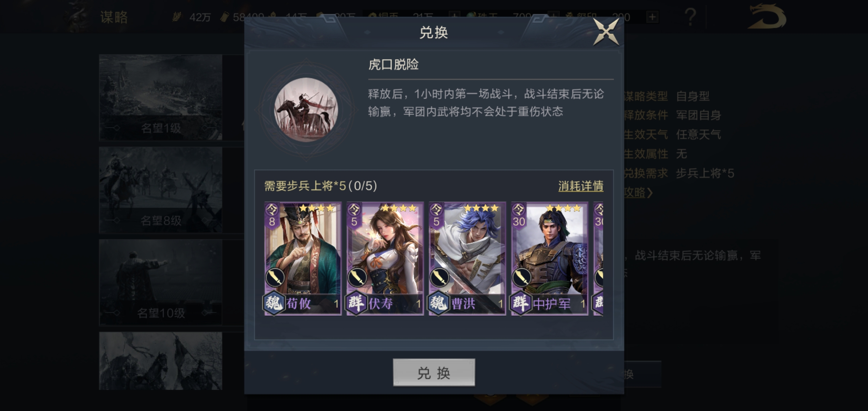Select the 伏寿 general card
This screenshot has height=411, width=868.
[x=385, y=258]
